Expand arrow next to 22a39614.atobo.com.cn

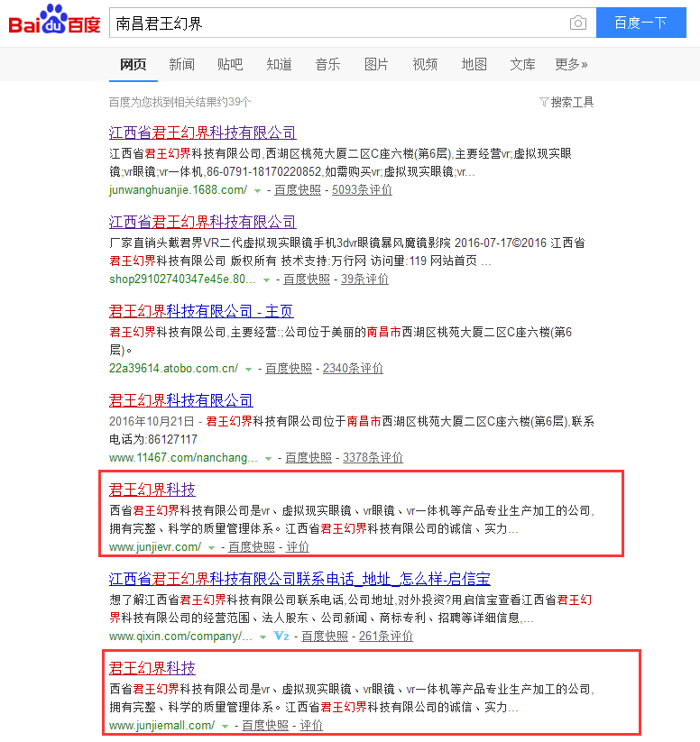248,369
